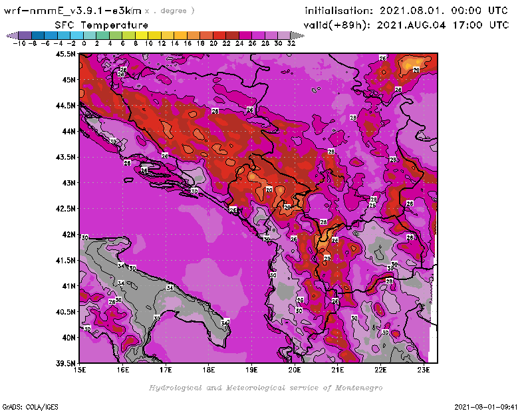Click the '32' value under the color bar
This screenshot has width=532, height=411.
291,43
